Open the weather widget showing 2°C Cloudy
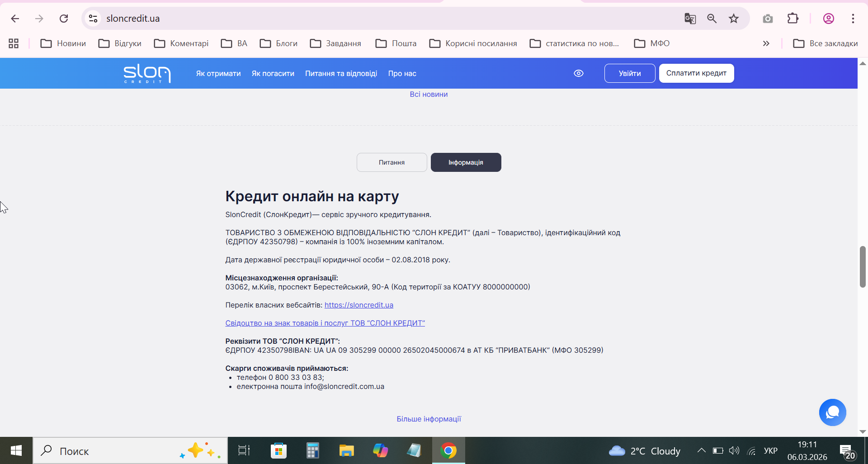 [x=644, y=451]
